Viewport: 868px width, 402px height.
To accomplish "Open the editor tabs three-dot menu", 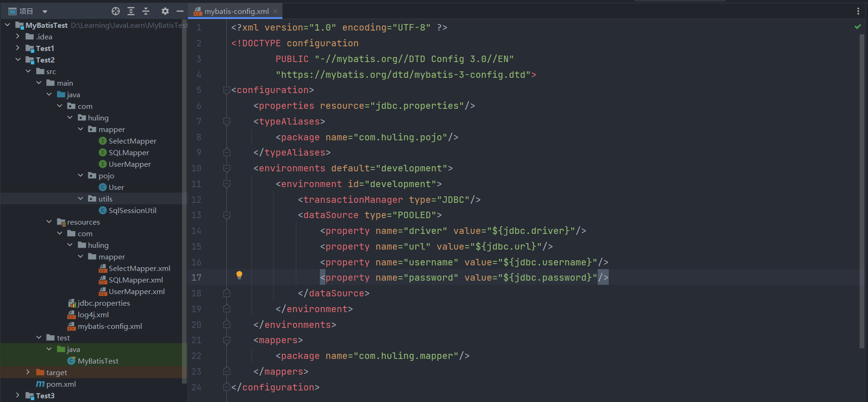I will (x=858, y=11).
